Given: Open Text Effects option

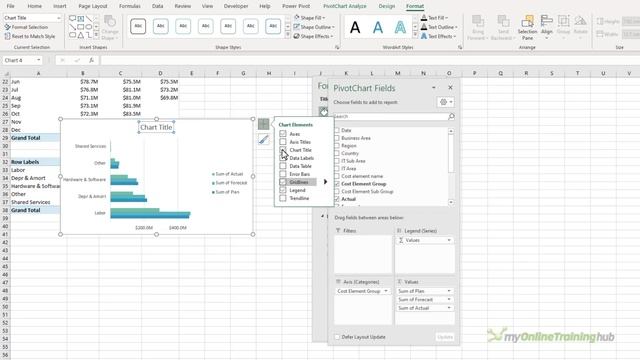Looking at the screenshot, I should pos(438,36).
